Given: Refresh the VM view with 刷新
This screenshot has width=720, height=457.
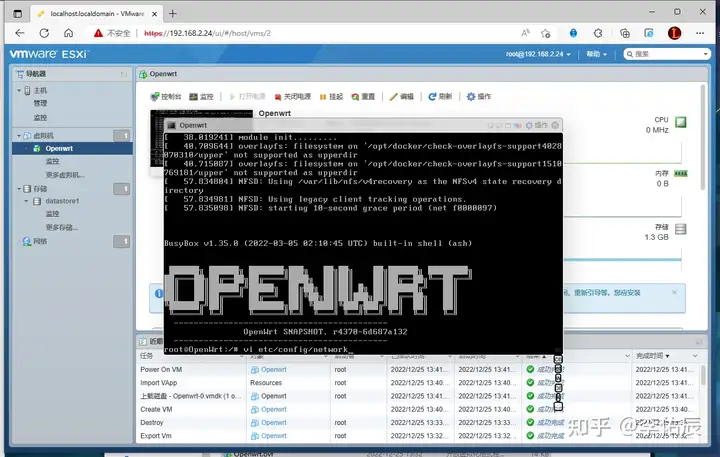Looking at the screenshot, I should tap(440, 96).
